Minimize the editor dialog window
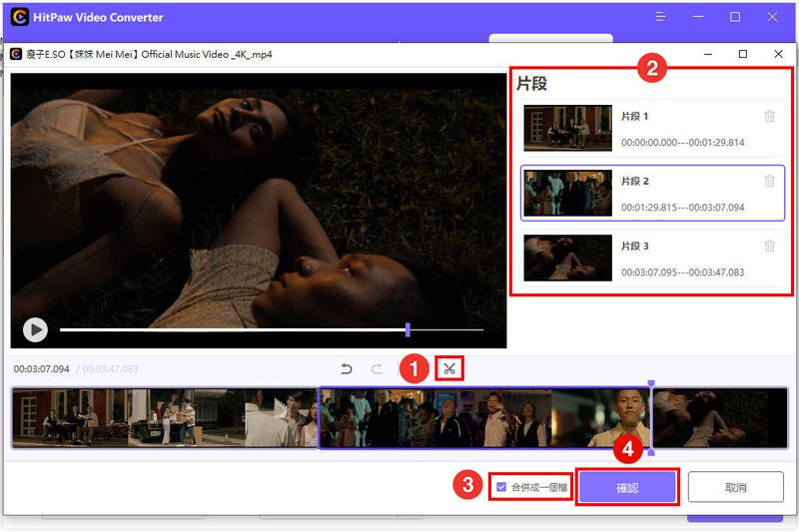Image resolution: width=799 pixels, height=532 pixels. 708,54
